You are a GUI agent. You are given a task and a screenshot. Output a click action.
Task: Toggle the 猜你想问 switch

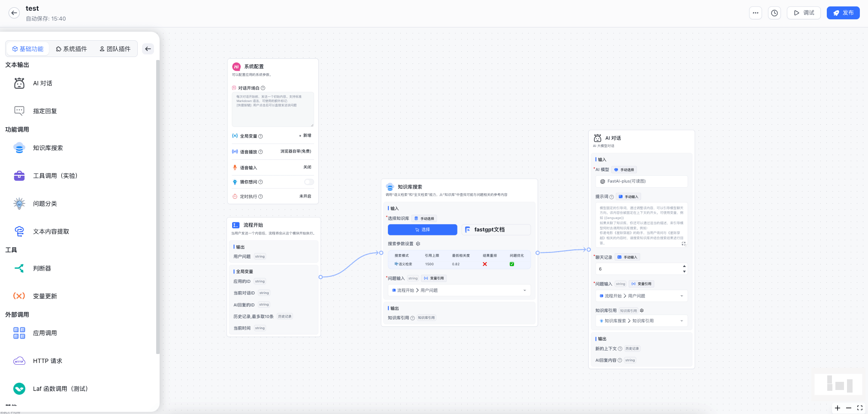tap(309, 182)
